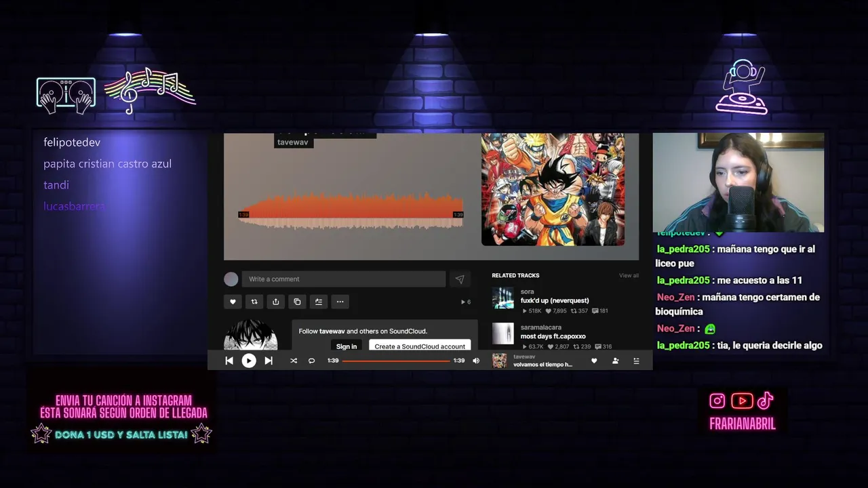Screen dimensions: 868x488
Task: Click the YouTube icon in overlay
Action: 742,401
